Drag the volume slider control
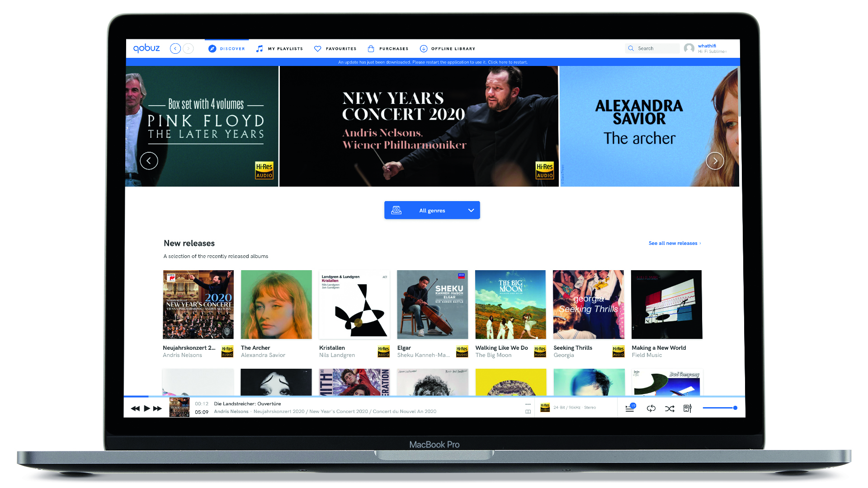868x488 pixels. (x=735, y=408)
